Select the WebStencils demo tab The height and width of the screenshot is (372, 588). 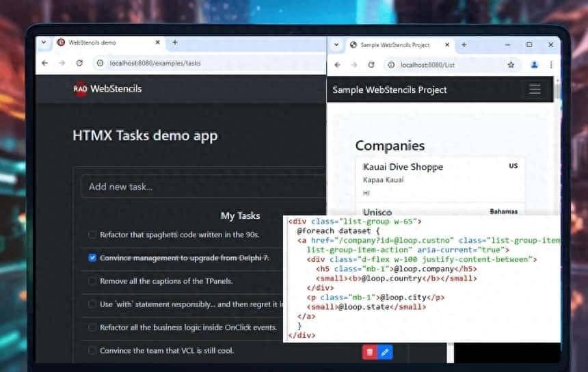[x=109, y=42]
